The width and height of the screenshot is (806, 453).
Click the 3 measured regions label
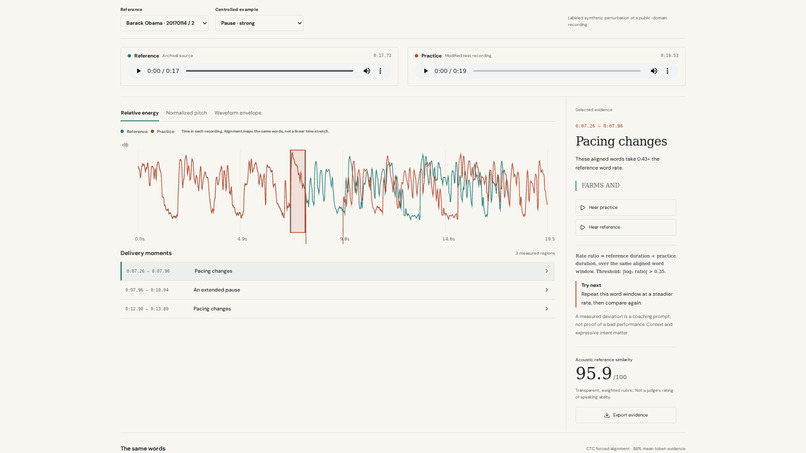(535, 253)
